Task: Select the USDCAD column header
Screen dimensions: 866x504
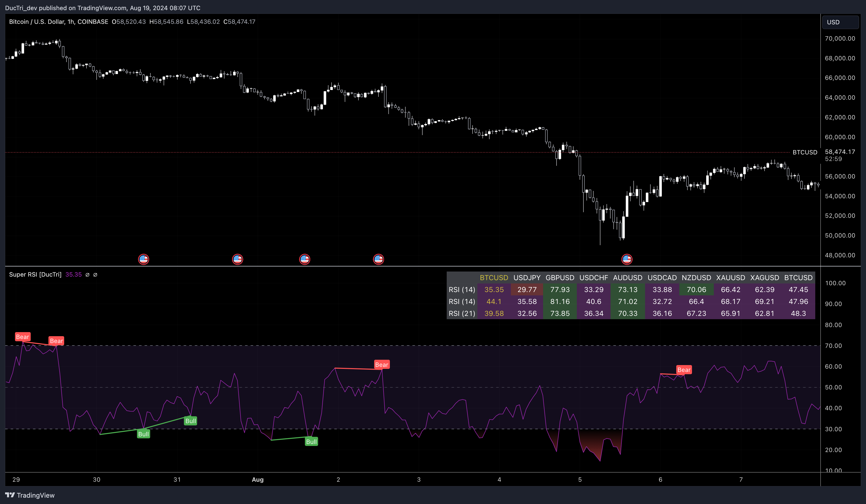Action: pos(662,278)
